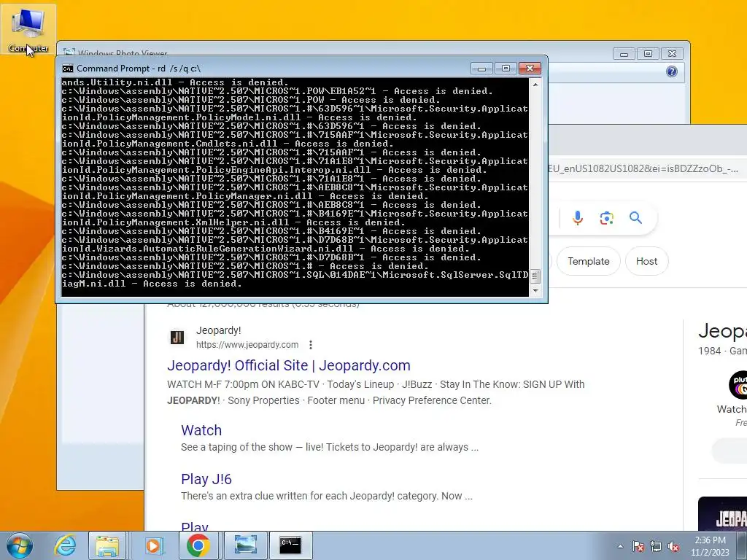The image size is (747, 560).
Task: Click the Jeopardy! site name text
Action: point(219,330)
